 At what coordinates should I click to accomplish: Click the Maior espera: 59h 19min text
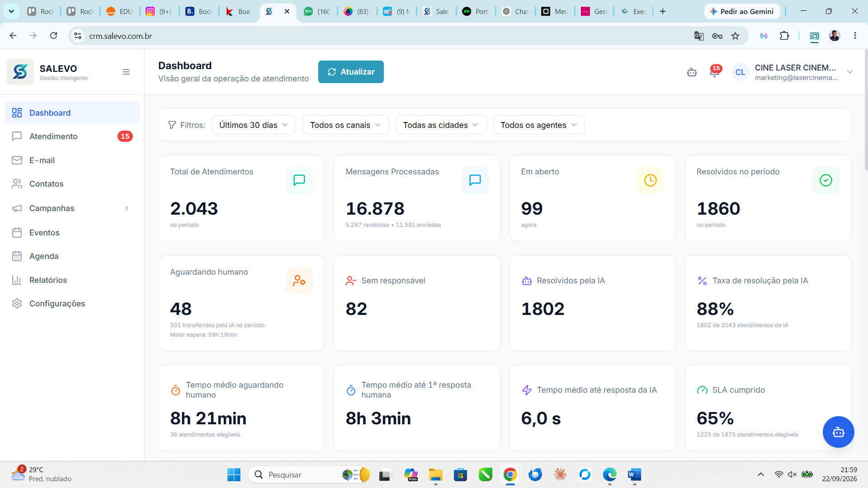coord(203,335)
